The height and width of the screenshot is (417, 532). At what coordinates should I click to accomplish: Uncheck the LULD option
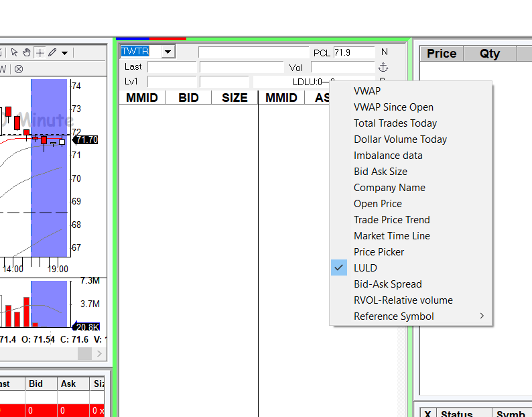click(x=365, y=268)
